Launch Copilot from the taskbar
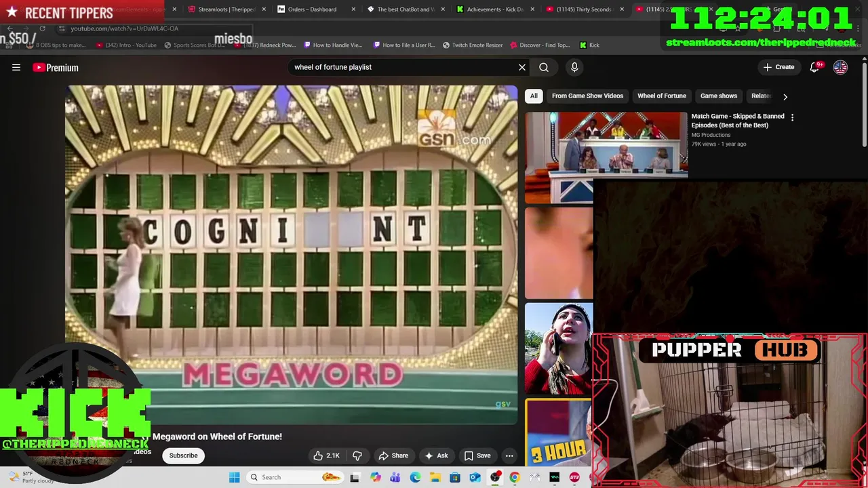The image size is (868, 488). pos(376,477)
